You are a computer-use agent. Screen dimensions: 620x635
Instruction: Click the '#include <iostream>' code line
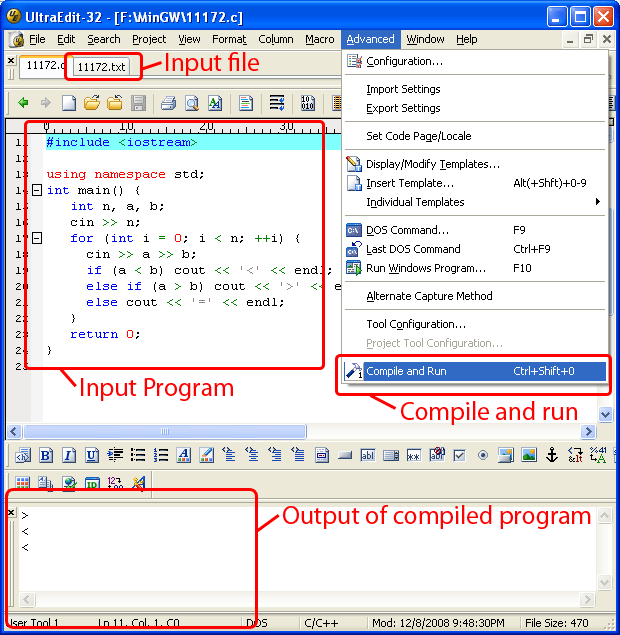click(x=121, y=142)
